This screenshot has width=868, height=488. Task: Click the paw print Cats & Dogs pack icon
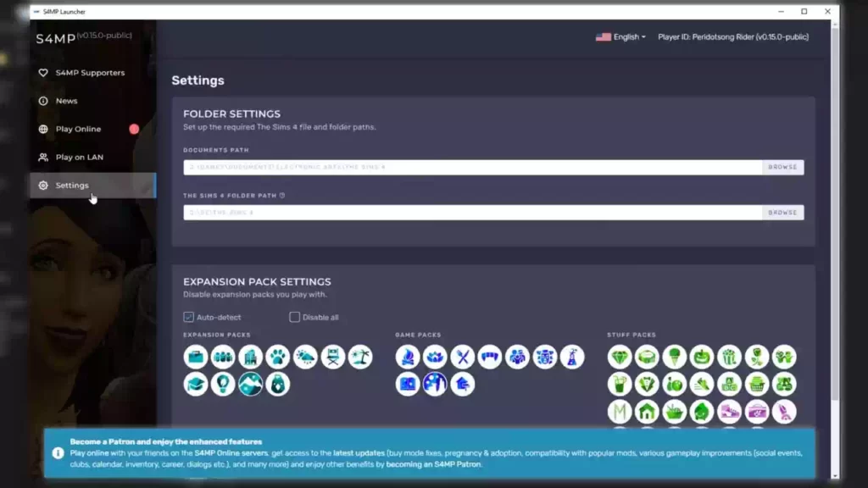278,357
